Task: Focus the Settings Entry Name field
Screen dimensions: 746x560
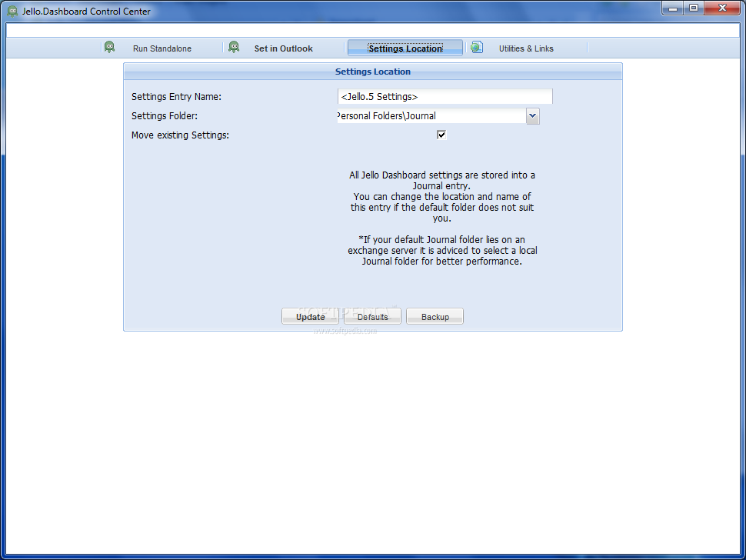Action: (445, 97)
